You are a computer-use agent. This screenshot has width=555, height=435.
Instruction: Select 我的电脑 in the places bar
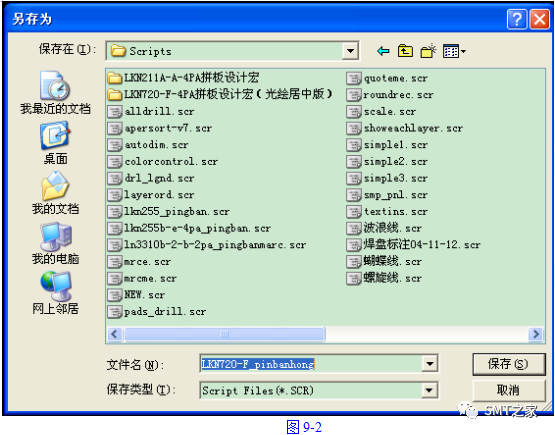[x=55, y=244]
